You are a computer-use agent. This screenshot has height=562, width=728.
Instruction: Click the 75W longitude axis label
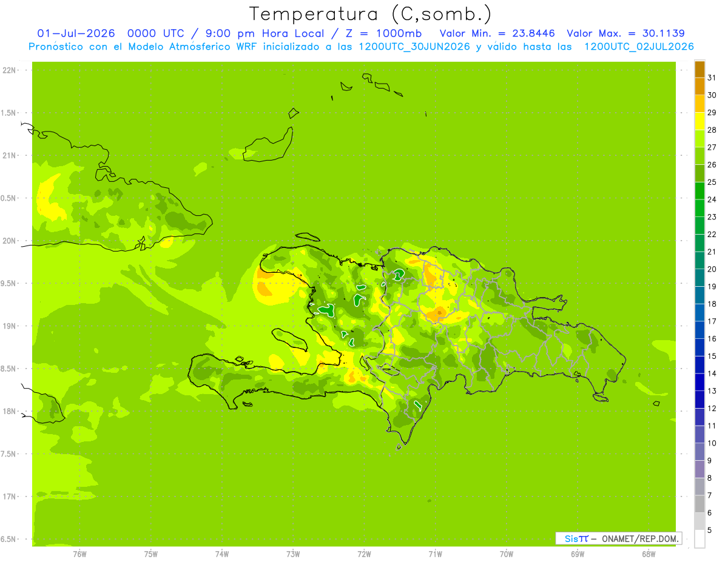pos(151,554)
